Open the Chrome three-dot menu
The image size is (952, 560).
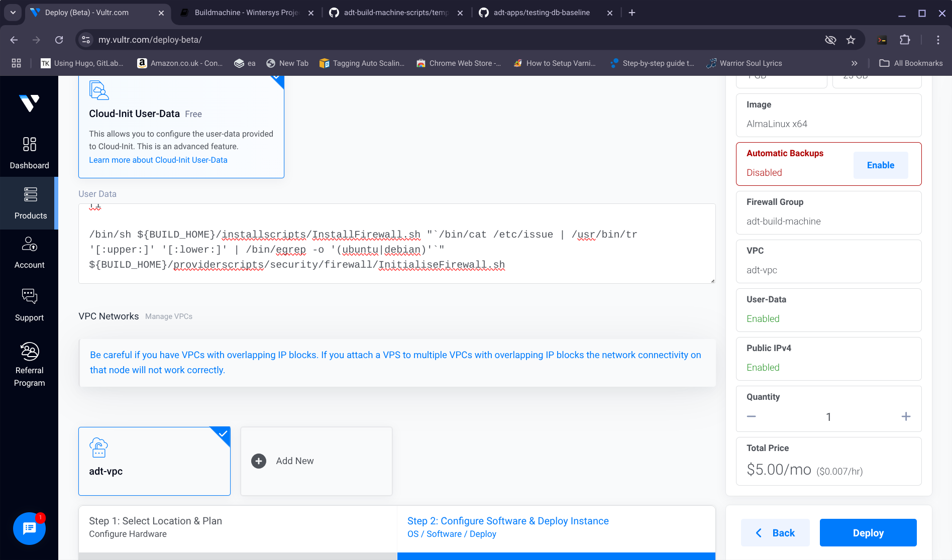[x=938, y=40]
